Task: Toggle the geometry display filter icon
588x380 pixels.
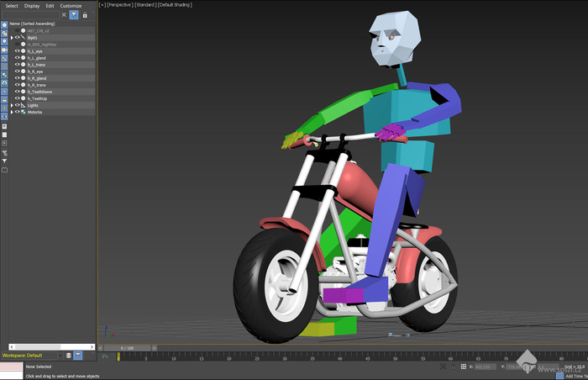Action: (4, 25)
